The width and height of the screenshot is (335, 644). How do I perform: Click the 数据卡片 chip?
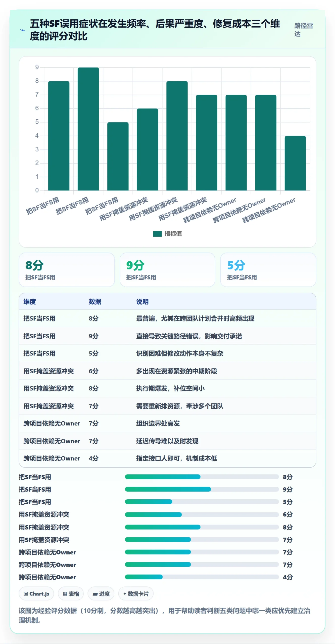tap(136, 594)
